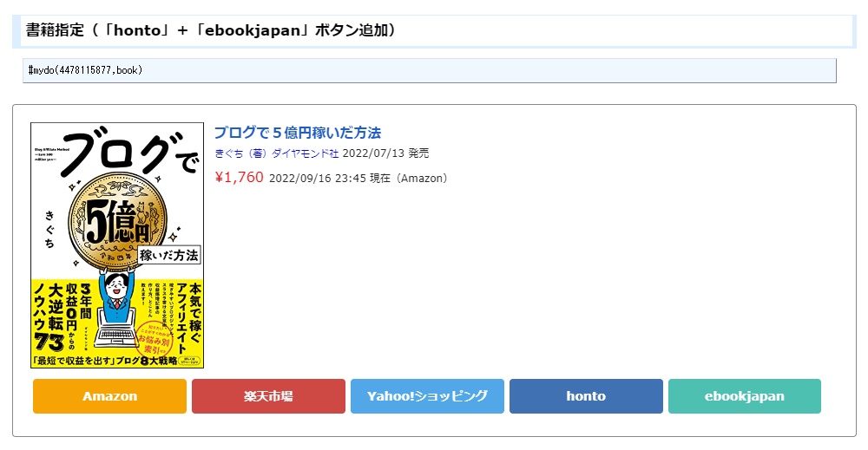Select the #mydo(4478115877,book) code box
Screen dimensions: 868x450
point(430,71)
